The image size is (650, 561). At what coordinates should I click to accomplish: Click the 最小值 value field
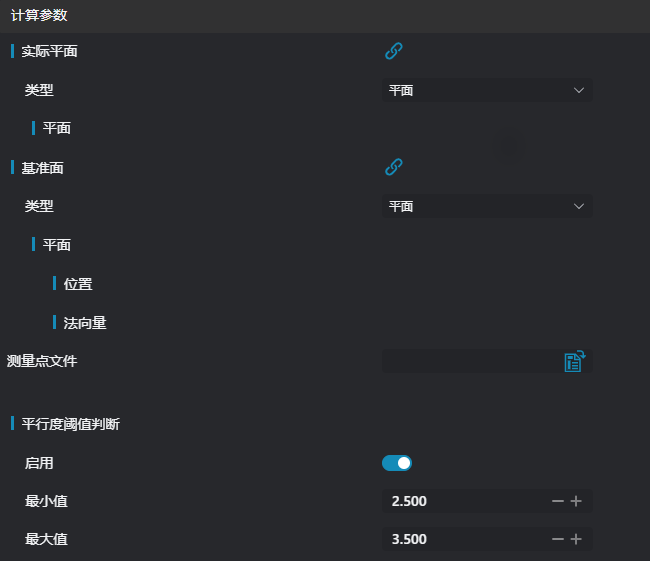[x=462, y=501]
